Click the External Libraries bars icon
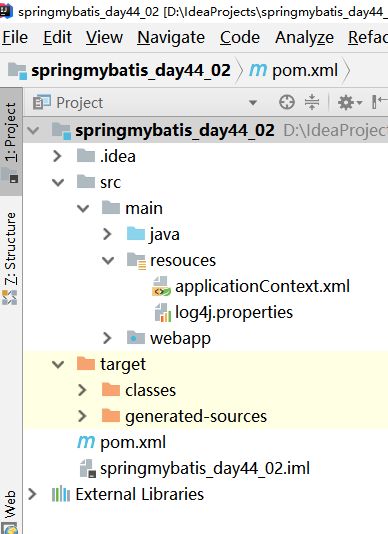The image size is (388, 534). (61, 494)
